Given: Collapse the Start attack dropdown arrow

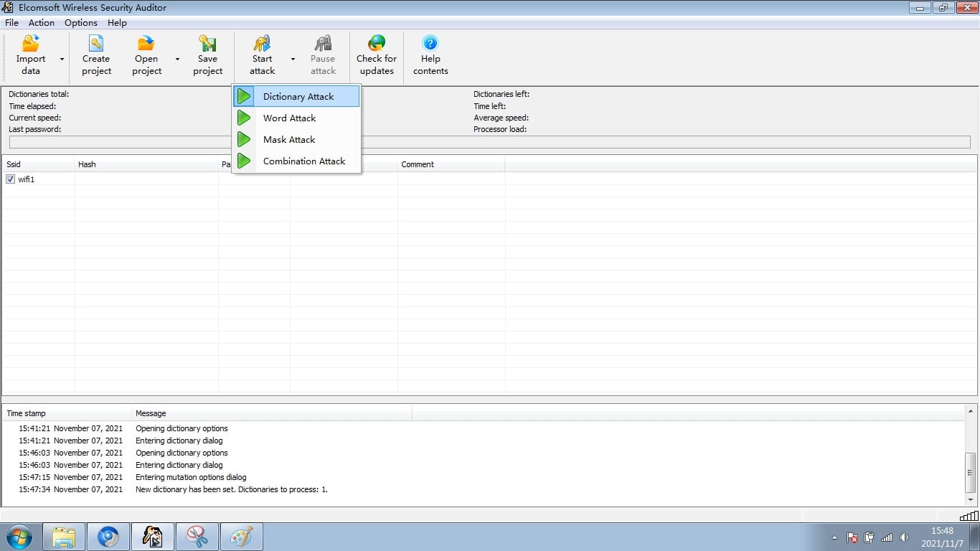Looking at the screenshot, I should click(293, 59).
